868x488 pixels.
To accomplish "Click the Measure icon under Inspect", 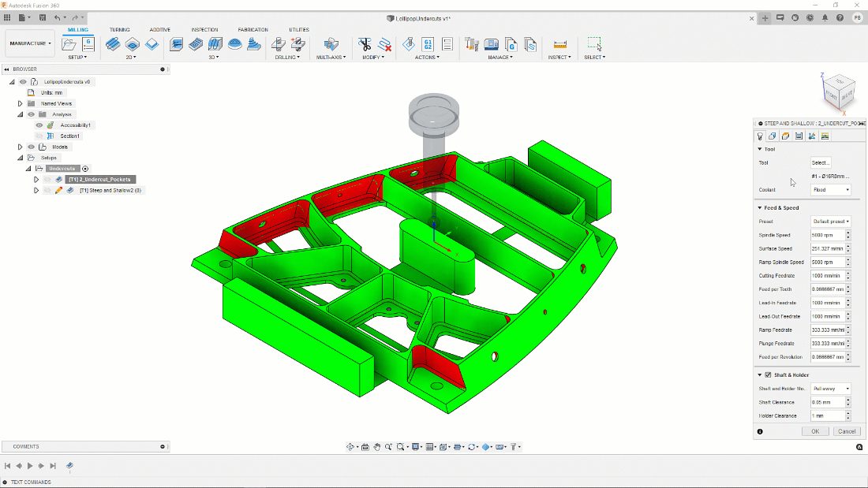I will 559,44.
